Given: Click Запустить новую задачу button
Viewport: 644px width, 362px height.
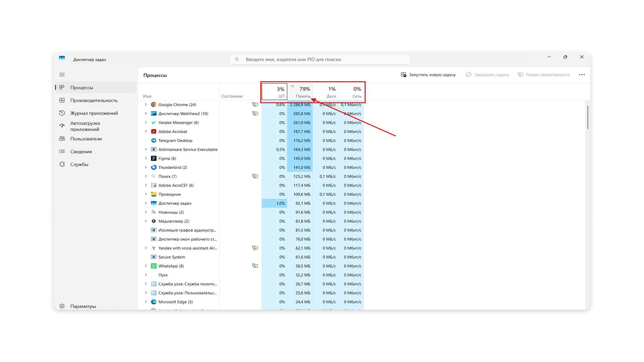Looking at the screenshot, I should pyautogui.click(x=428, y=75).
